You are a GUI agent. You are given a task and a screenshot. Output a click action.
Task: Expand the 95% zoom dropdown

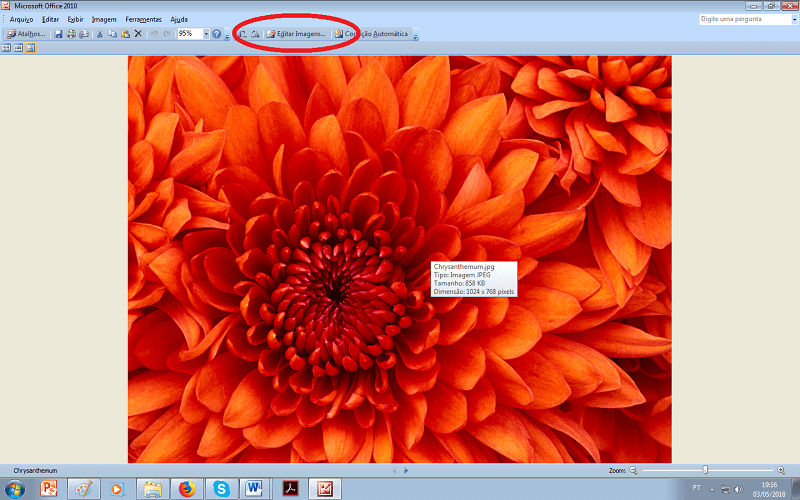click(x=206, y=34)
